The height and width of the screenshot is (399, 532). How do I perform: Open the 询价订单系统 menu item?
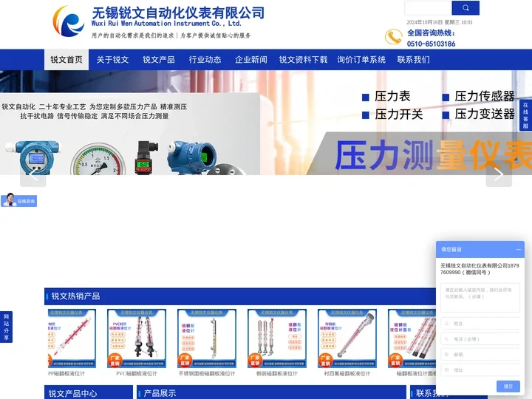[x=361, y=60]
